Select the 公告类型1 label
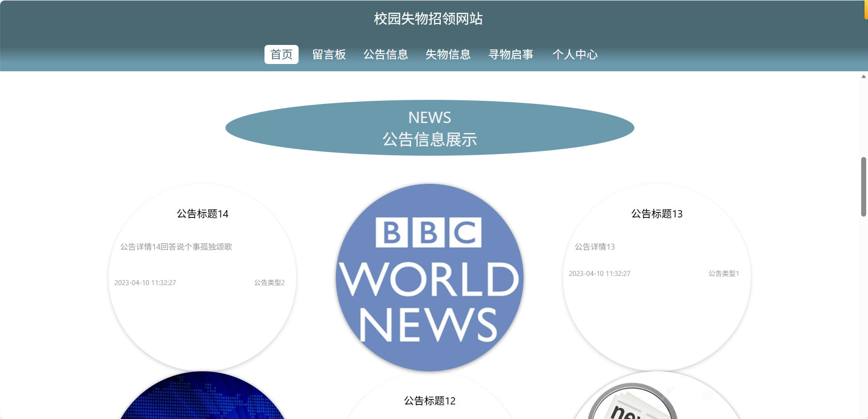 pyautogui.click(x=724, y=273)
